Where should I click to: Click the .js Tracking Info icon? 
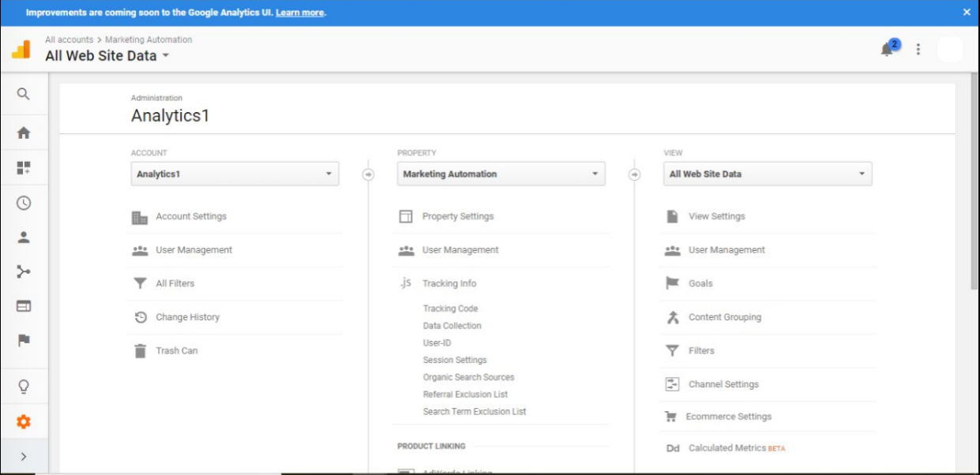[405, 282]
